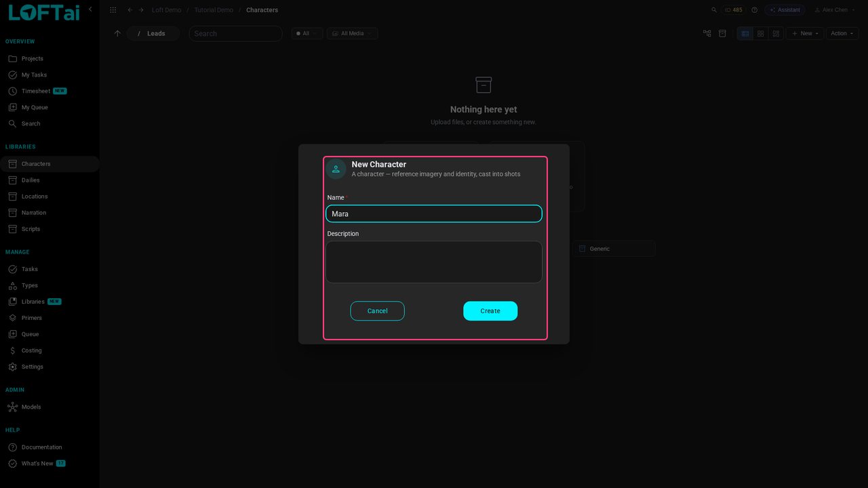This screenshot has height=488, width=868.
Task: Open the Action dropdown menu
Action: coord(842,33)
